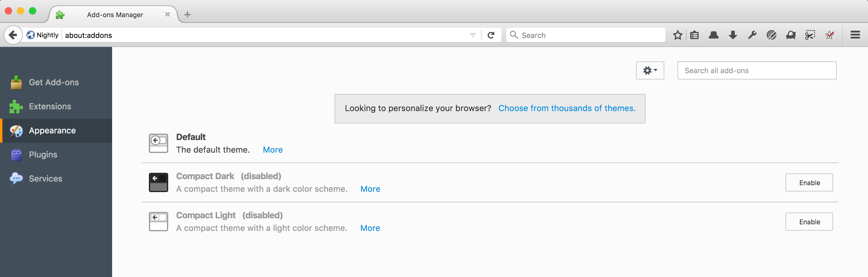The height and width of the screenshot is (277, 868).
Task: Click the scissors screenshot icon
Action: point(810,35)
